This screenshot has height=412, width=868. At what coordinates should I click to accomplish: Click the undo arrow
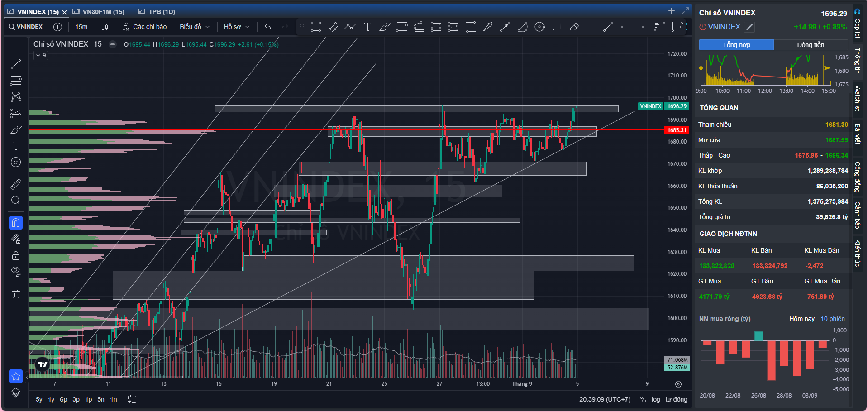click(268, 27)
